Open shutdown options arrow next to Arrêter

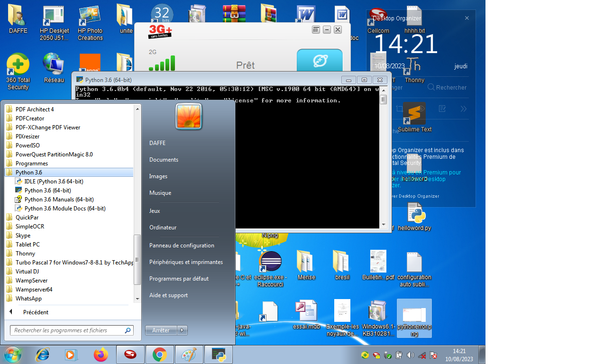[x=183, y=330]
